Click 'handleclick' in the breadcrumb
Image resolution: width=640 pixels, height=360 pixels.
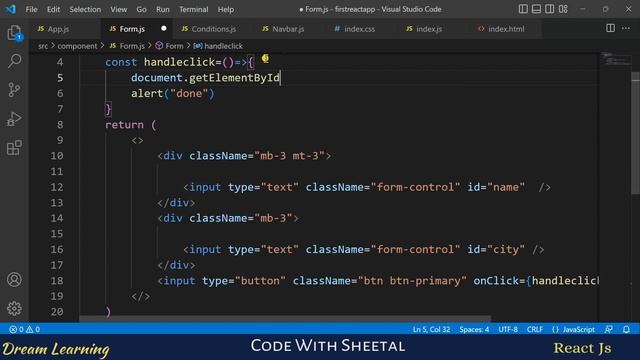(218, 46)
